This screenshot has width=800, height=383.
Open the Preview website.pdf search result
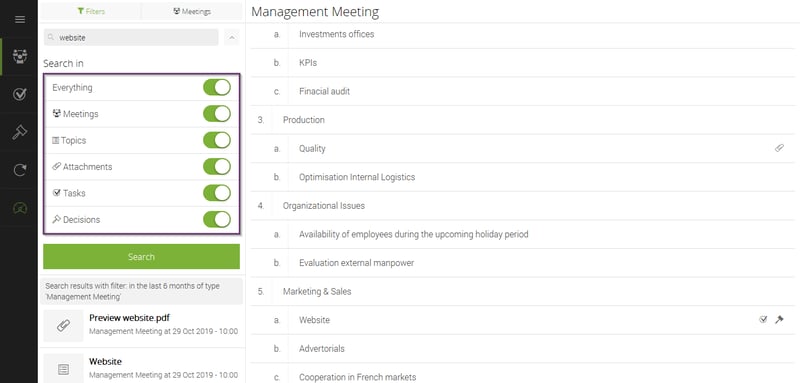[141, 325]
